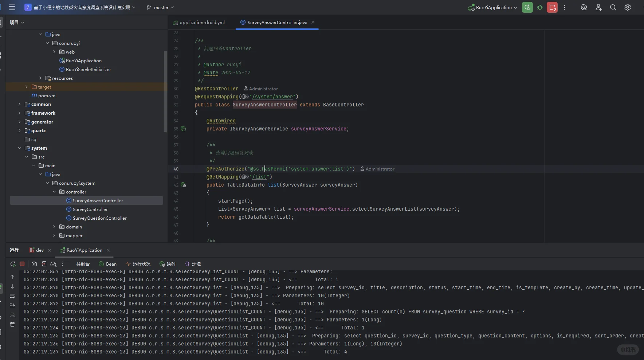Viewport: 644px width, 360px height.
Task: Select SurveyQuestionController in the project tree
Action: click(x=97, y=218)
